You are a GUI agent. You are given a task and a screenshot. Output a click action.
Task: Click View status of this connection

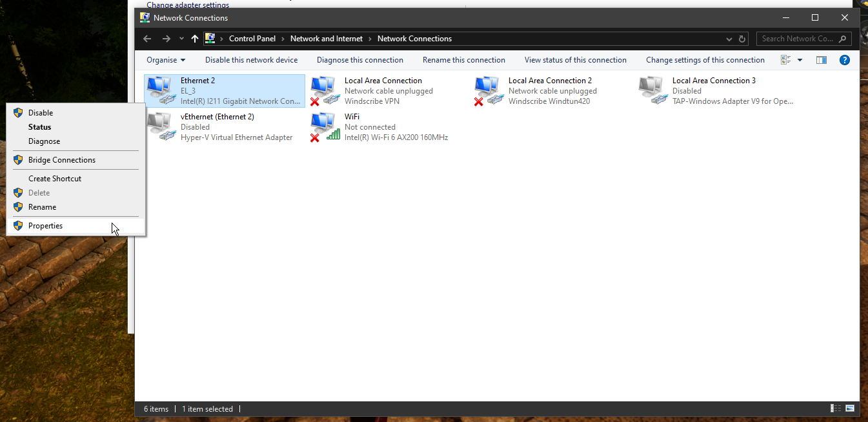tap(576, 60)
